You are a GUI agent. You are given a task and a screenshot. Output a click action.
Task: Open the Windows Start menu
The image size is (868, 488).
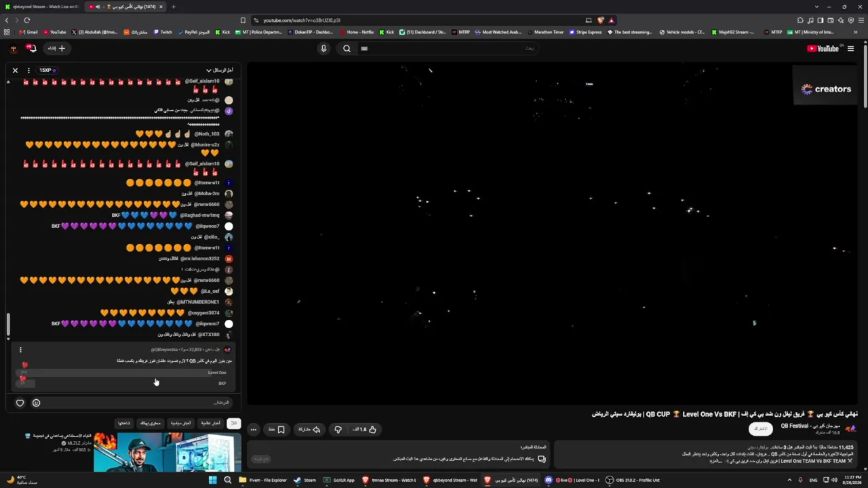[212, 480]
